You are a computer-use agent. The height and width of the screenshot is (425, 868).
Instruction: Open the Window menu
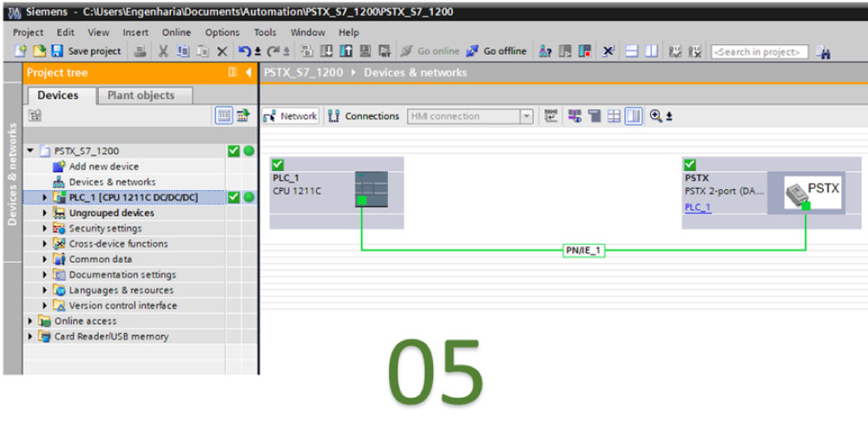coord(308,32)
